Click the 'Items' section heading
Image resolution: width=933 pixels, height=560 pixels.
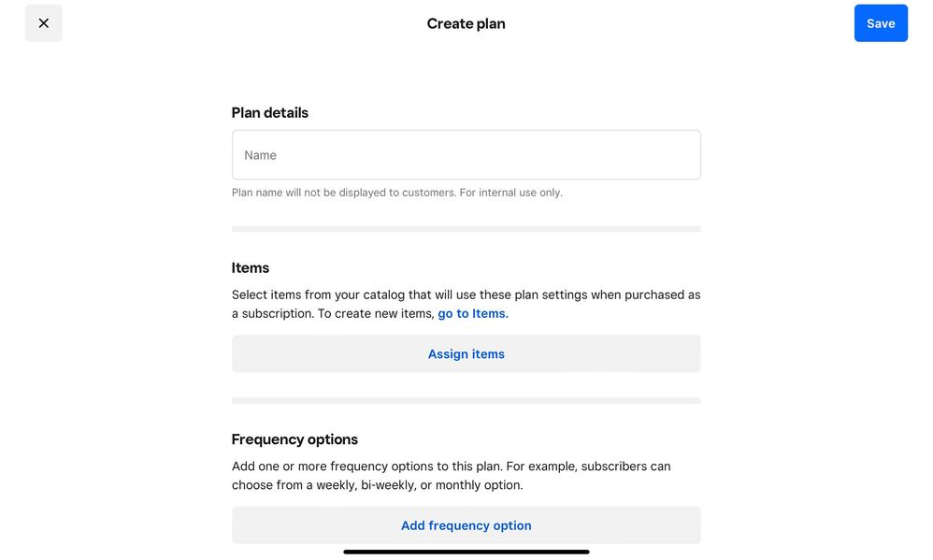click(x=251, y=268)
